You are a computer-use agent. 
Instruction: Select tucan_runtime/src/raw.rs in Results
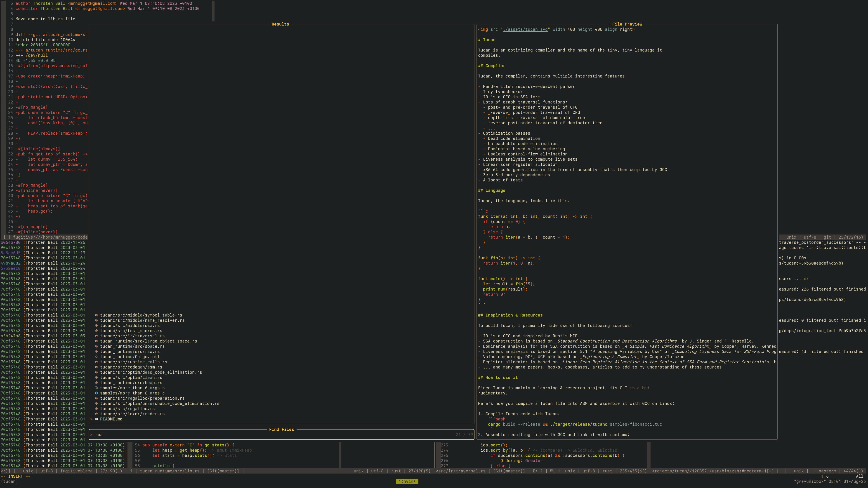click(x=130, y=352)
